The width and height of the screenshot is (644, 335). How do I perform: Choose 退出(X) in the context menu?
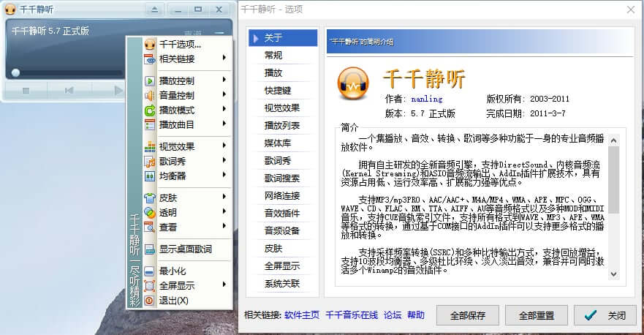tap(187, 301)
